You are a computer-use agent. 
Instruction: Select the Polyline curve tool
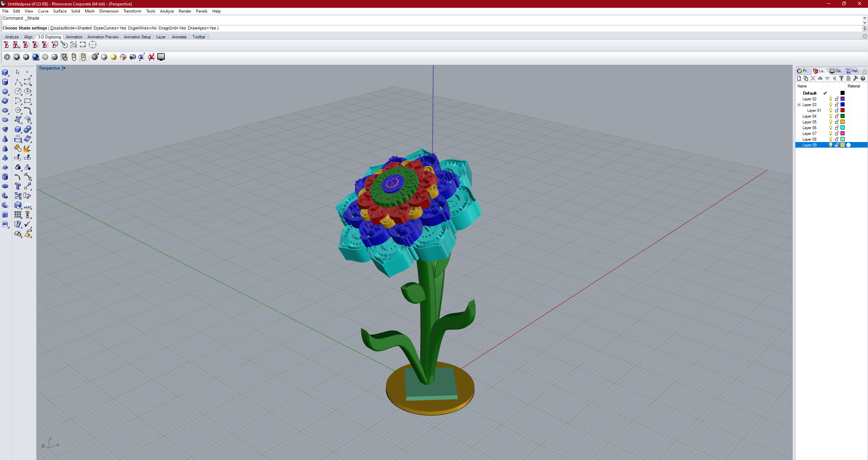18,82
